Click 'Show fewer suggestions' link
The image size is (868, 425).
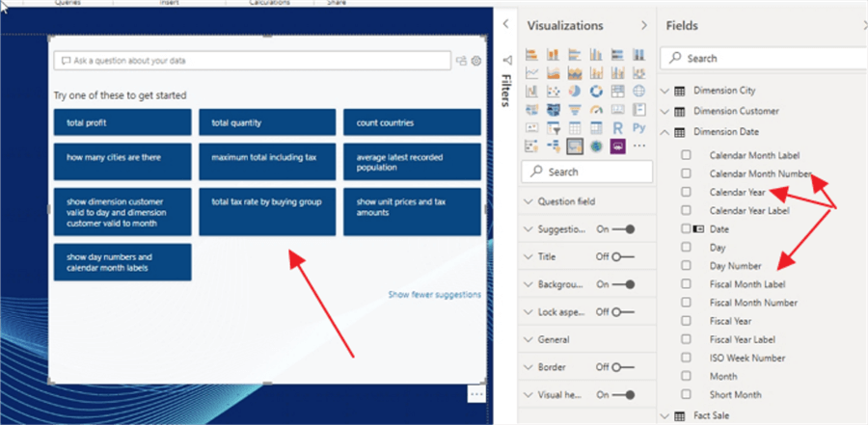click(x=435, y=294)
